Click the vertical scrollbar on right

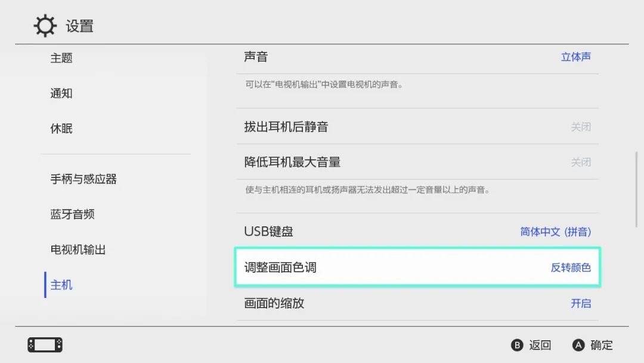[x=637, y=190]
